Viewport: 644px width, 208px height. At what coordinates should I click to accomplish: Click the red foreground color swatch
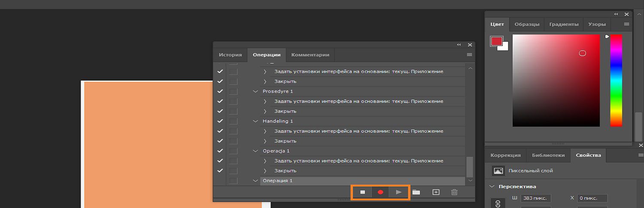496,41
